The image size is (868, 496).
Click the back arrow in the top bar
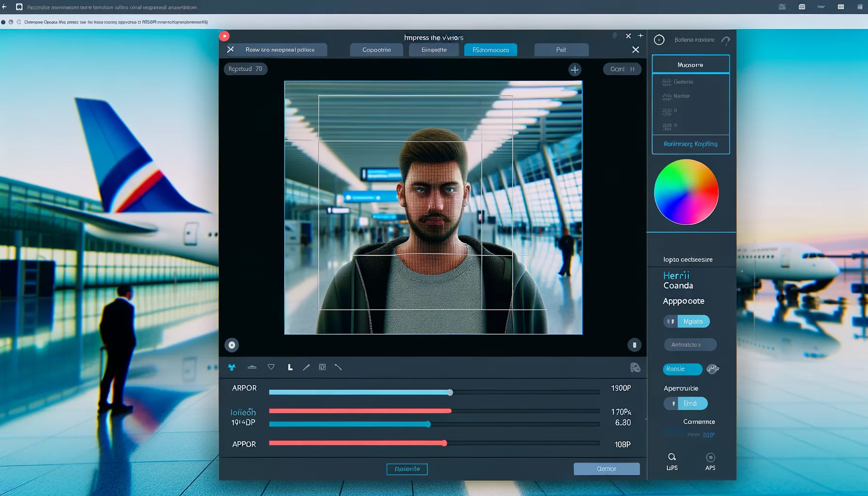[x=4, y=7]
